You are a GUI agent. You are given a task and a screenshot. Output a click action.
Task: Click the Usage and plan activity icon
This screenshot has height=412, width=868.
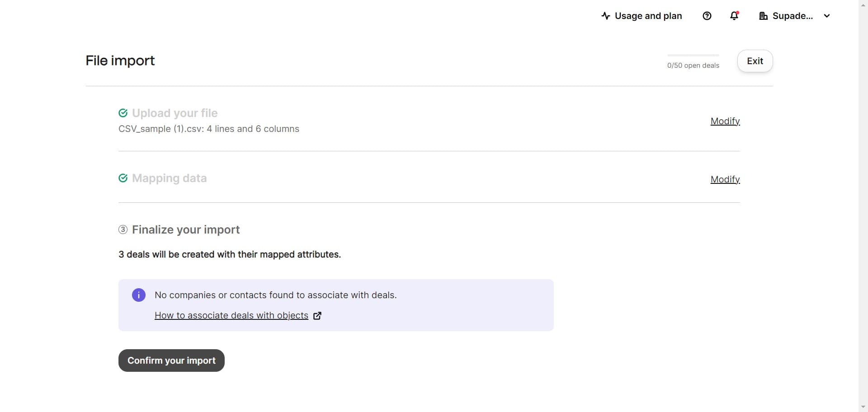click(606, 16)
